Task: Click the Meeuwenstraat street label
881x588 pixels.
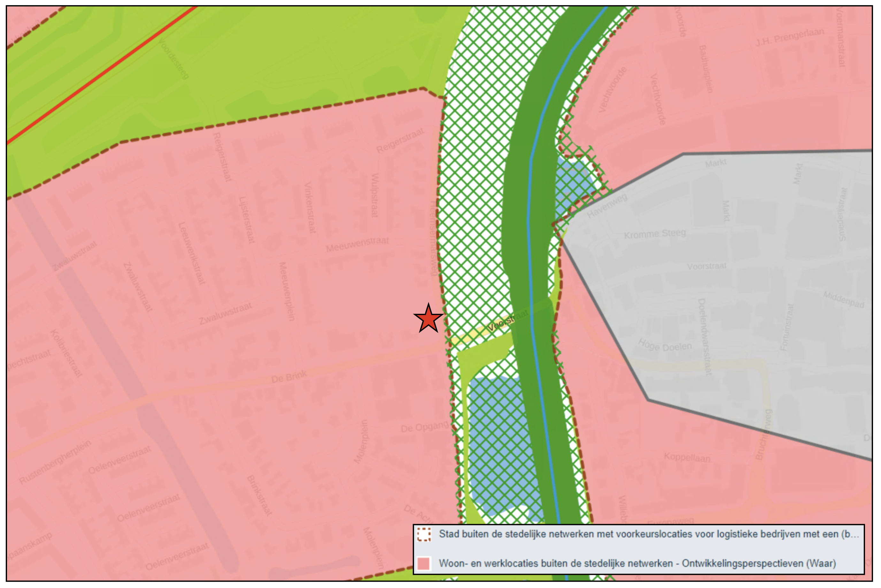Action: 357,244
